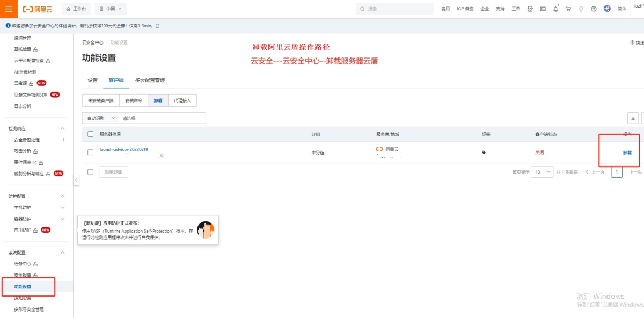
Task: Open 企业 in the top navigation
Action: 485,9
